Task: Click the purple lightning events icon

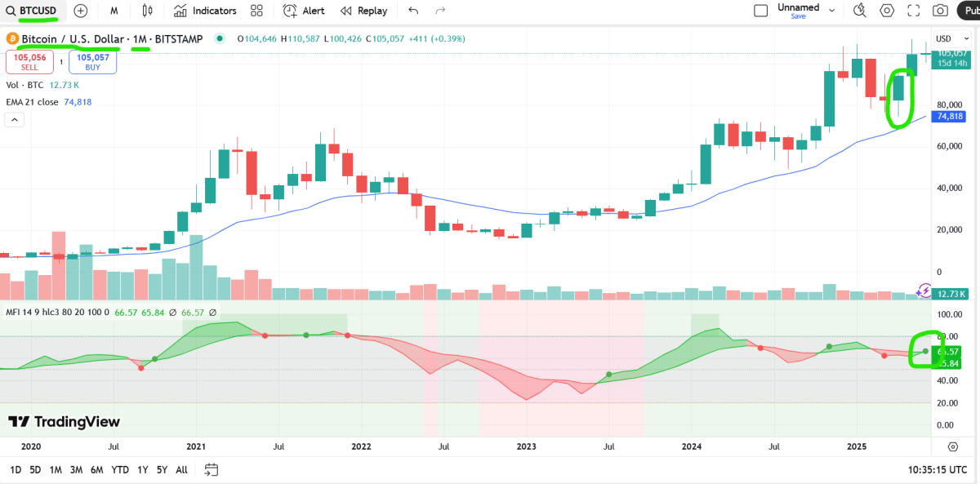Action: click(x=924, y=291)
